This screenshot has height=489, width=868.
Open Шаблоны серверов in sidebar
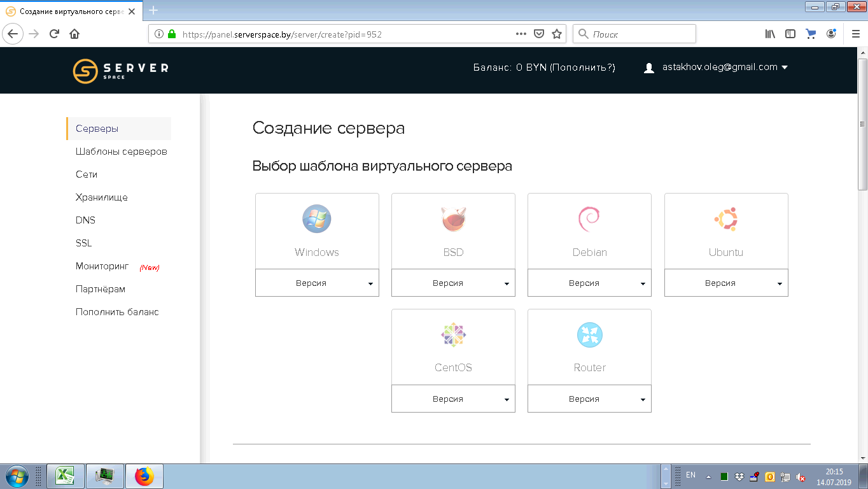(x=121, y=152)
